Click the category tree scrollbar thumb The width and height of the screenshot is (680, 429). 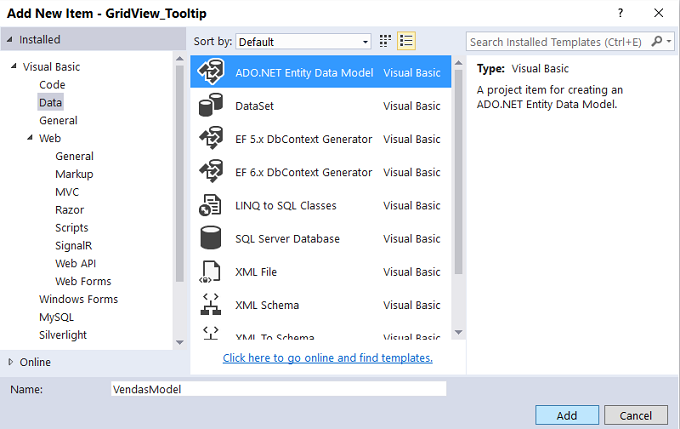180,174
